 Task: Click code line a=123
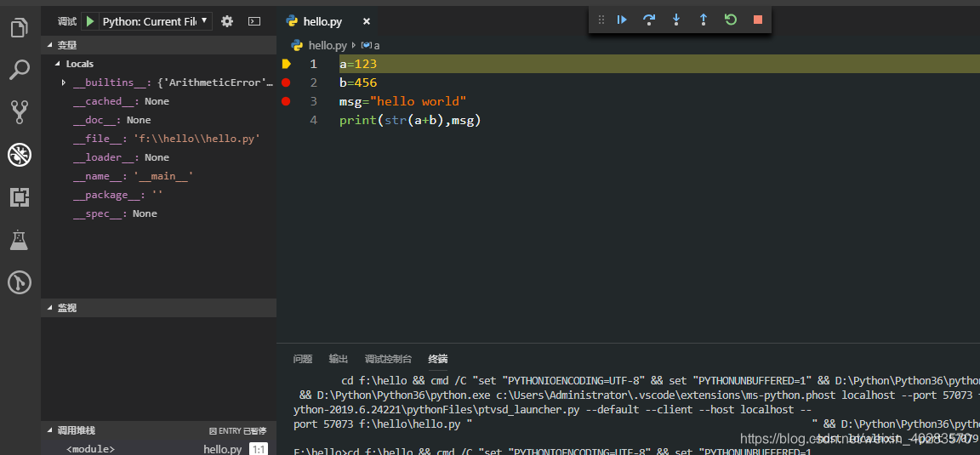[358, 64]
